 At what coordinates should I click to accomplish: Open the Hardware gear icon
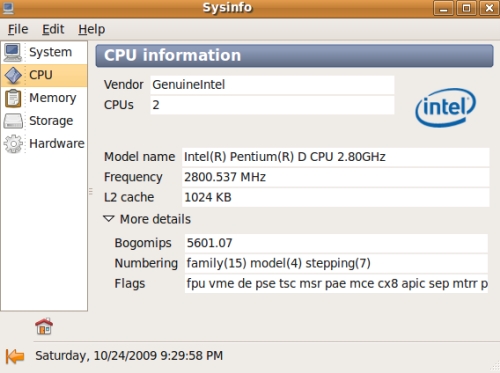pyautogui.click(x=13, y=144)
